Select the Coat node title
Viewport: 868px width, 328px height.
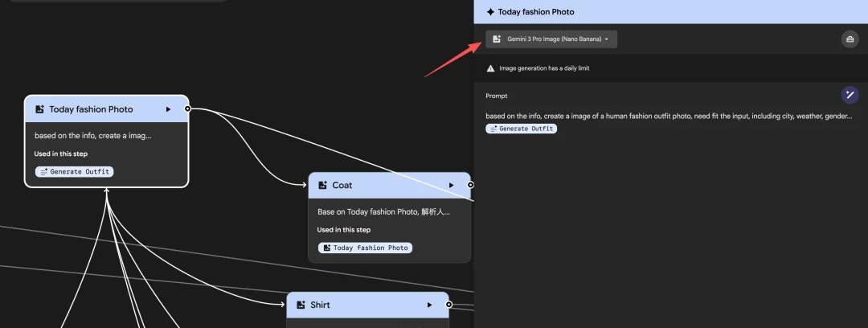pos(342,185)
